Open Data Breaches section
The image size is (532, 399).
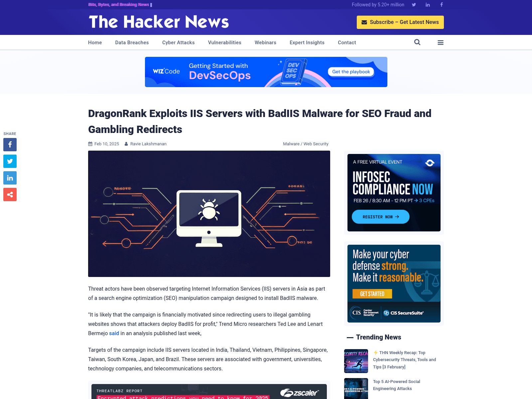tap(132, 43)
